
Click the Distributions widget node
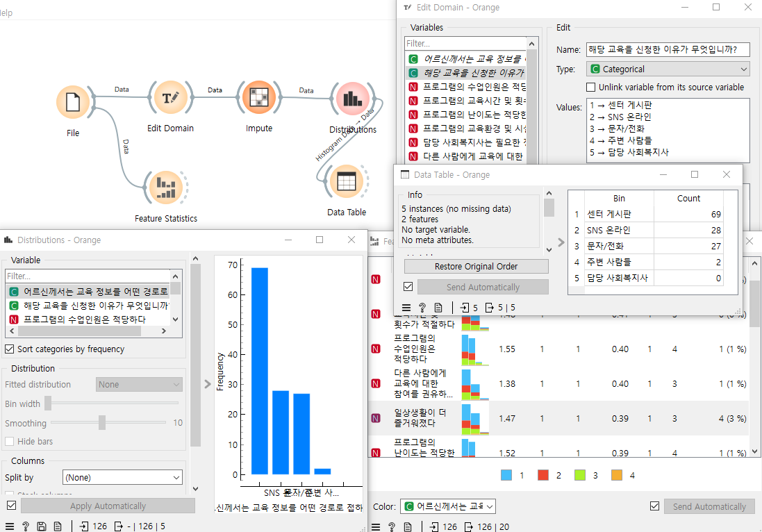tap(353, 99)
